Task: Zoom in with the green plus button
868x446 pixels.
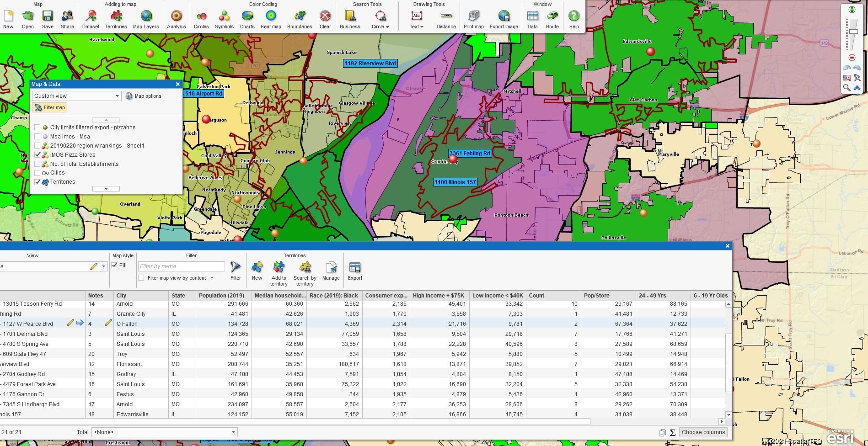Action: (x=852, y=10)
